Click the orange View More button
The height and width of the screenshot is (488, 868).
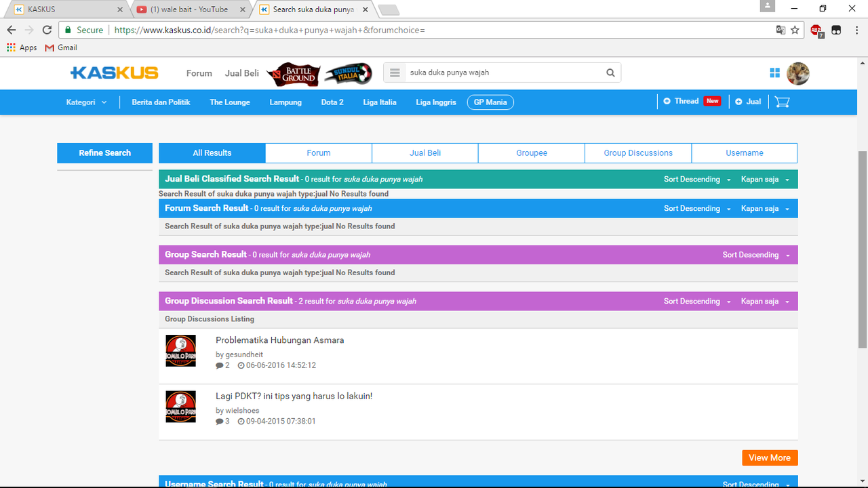(770, 458)
